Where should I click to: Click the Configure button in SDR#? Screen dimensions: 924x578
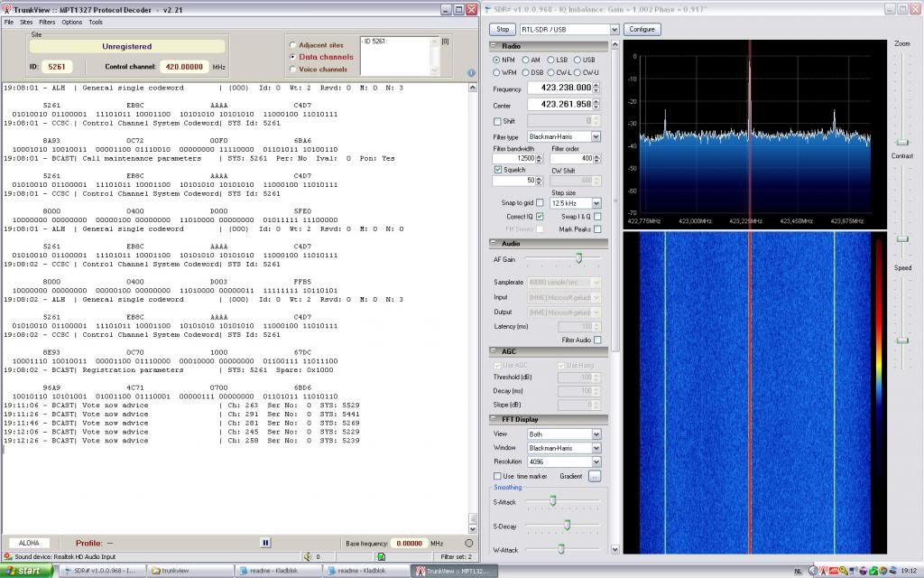pos(642,29)
